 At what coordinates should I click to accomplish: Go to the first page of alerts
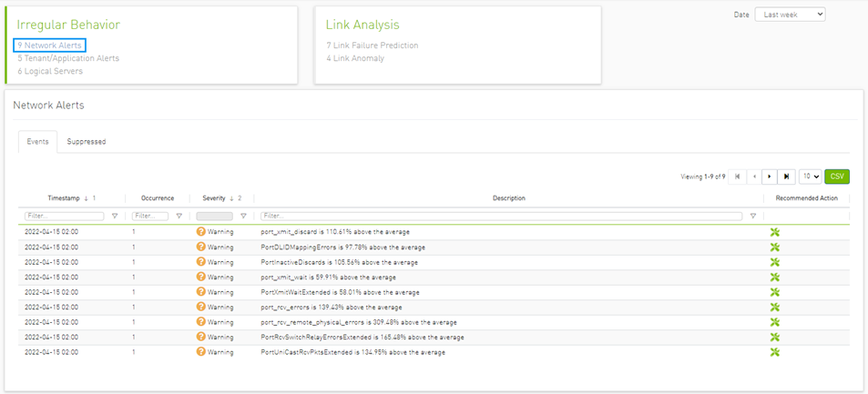pos(738,177)
